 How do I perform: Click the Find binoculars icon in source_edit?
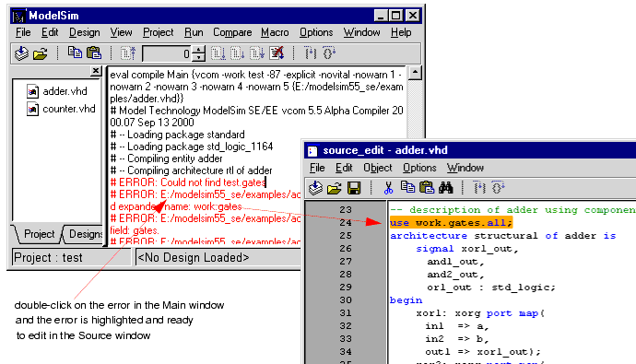pyautogui.click(x=445, y=187)
